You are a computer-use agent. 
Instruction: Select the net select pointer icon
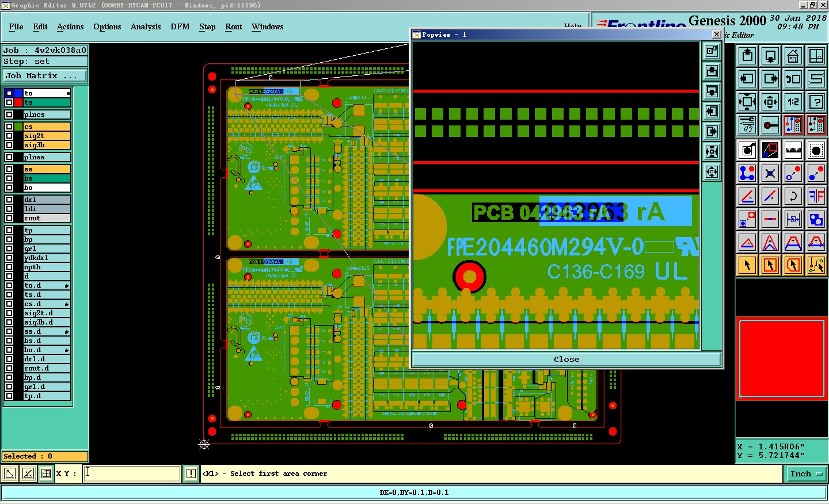click(x=816, y=265)
